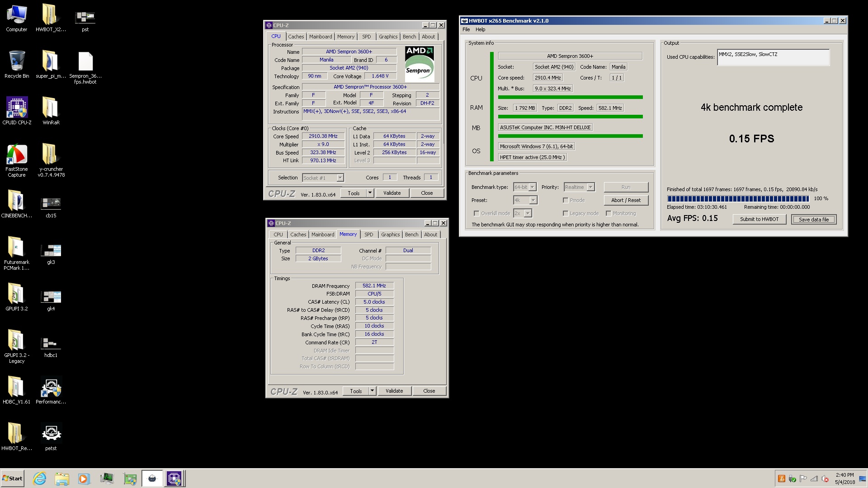This screenshot has width=868, height=488.
Task: Open Internet Explorer in taskbar
Action: click(40, 479)
